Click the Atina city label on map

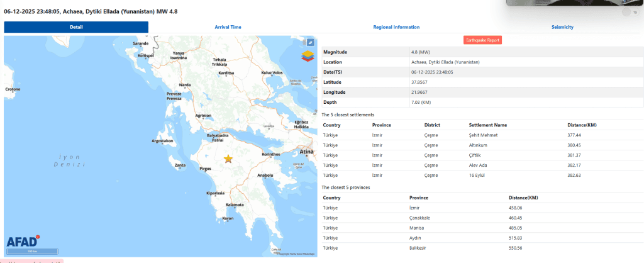coord(306,152)
